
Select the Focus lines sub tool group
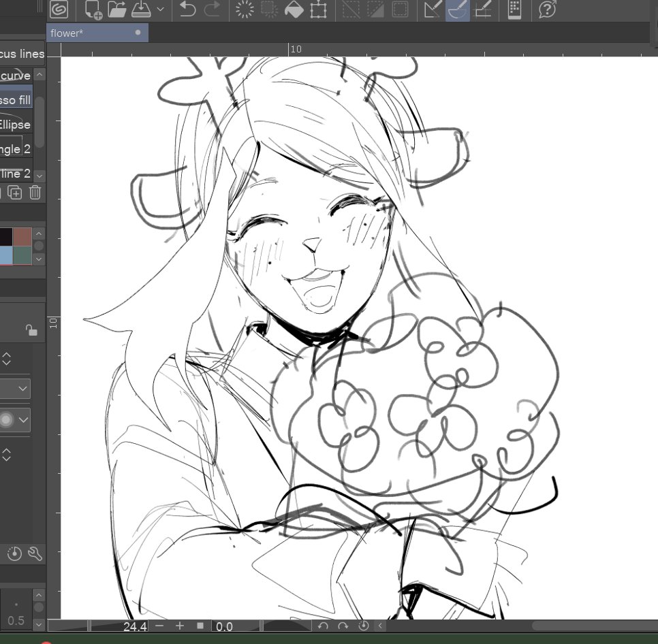tap(22, 54)
